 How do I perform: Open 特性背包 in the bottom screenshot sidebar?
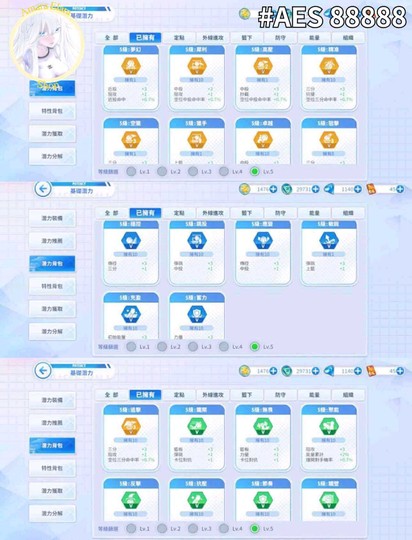(x=52, y=468)
